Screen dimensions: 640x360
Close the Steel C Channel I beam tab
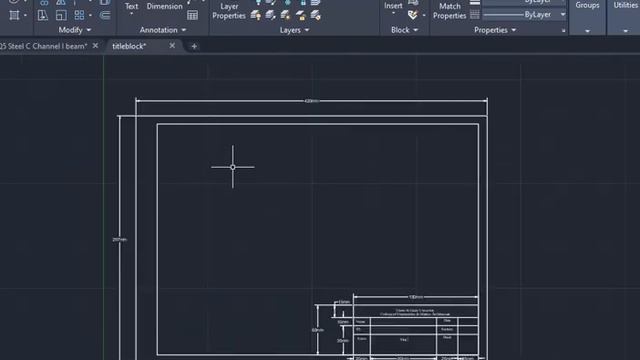tap(95, 46)
